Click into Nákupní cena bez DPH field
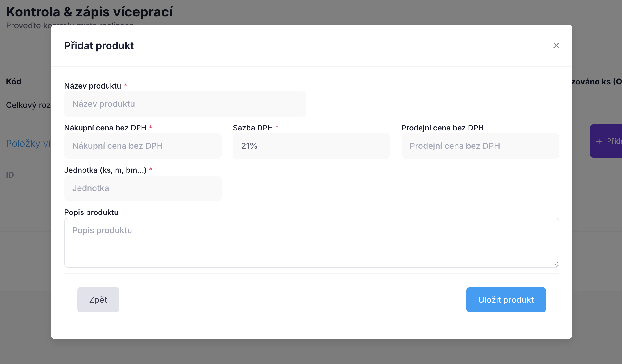Screen dimensions: 622x364 point(143,146)
